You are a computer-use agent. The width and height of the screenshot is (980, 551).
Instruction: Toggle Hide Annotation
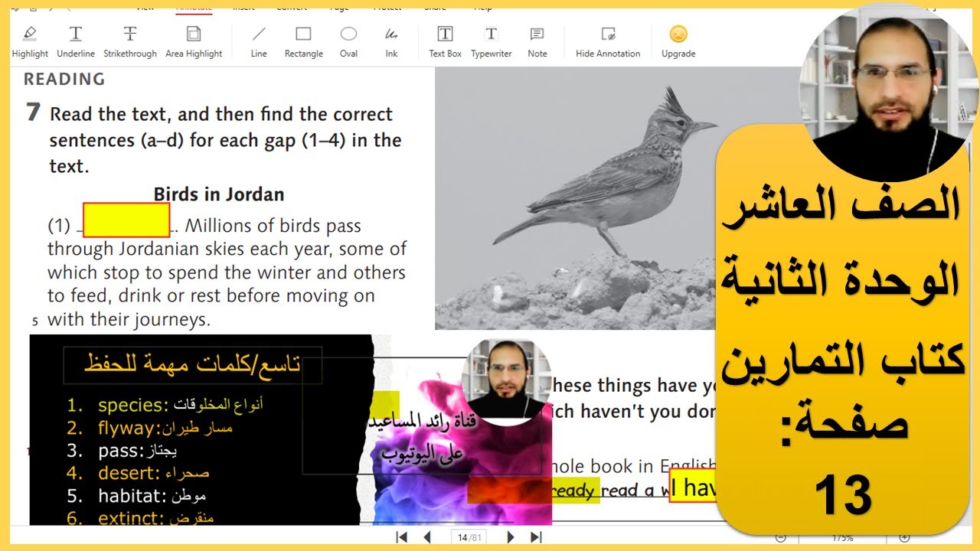(x=608, y=42)
